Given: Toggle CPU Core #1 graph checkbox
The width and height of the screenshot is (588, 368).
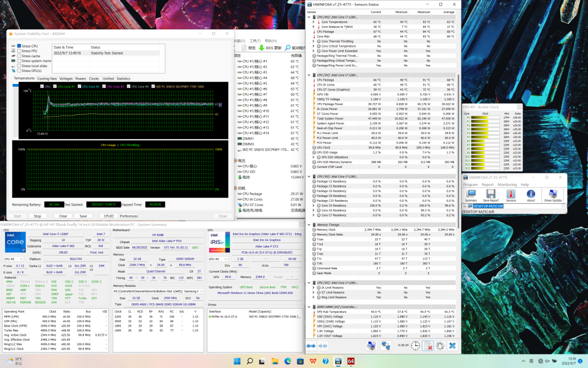Looking at the screenshot, I should (x=55, y=86).
